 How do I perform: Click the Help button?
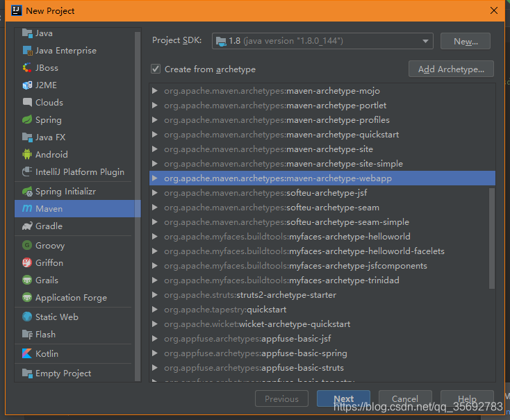click(x=467, y=398)
